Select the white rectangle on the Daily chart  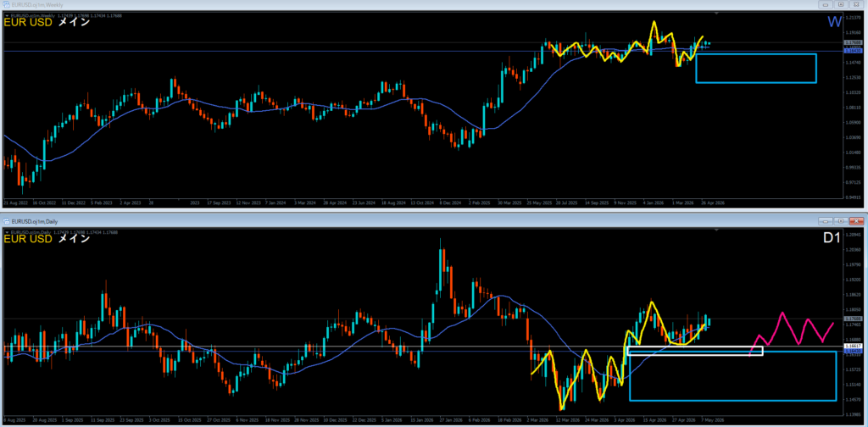click(x=695, y=351)
